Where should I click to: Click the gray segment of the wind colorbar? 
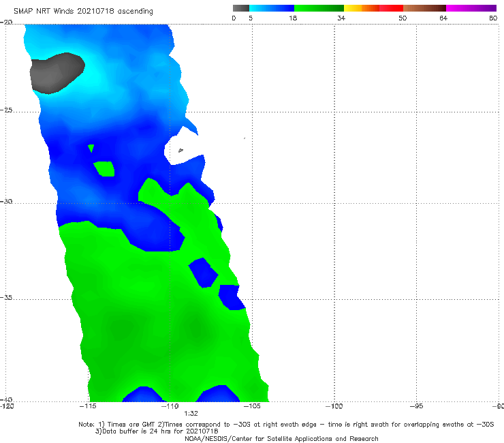(x=241, y=8)
